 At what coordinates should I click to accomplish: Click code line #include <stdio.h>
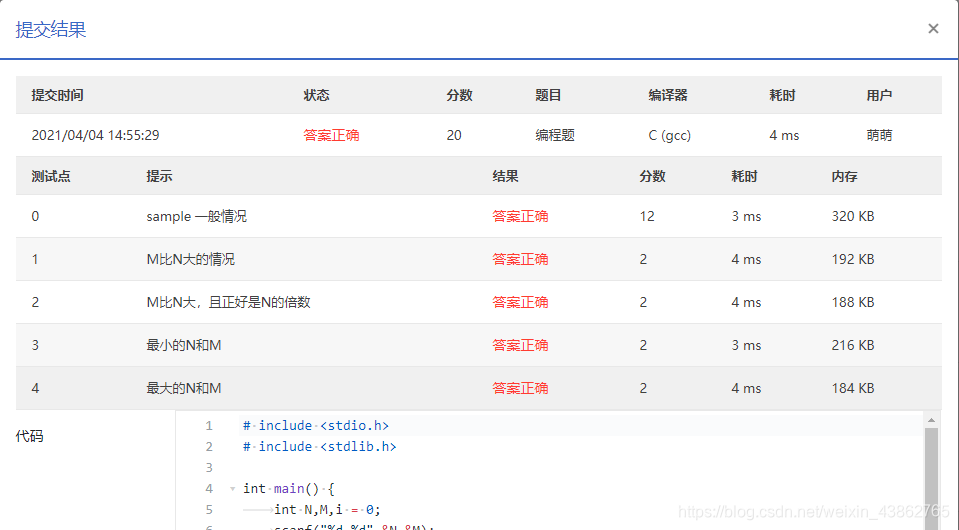coord(316,425)
